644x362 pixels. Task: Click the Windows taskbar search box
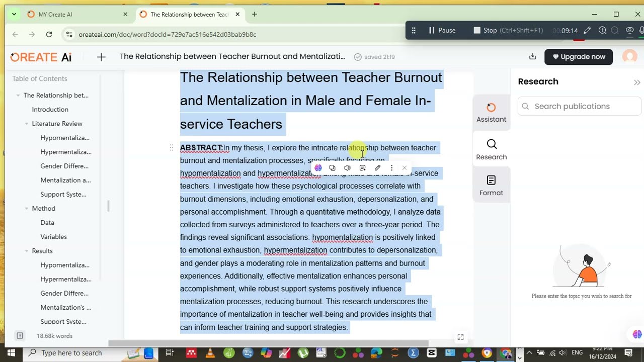coord(91,353)
